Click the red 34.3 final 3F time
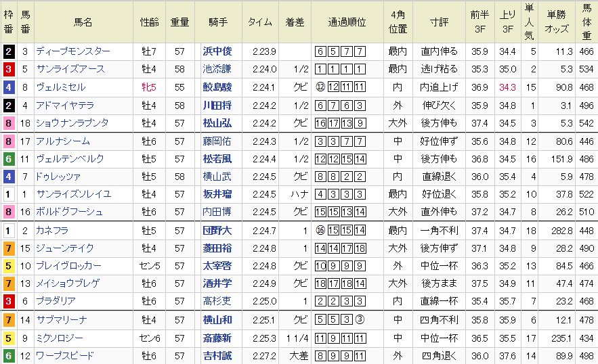Viewport: 598px width, 364px height. point(507,87)
